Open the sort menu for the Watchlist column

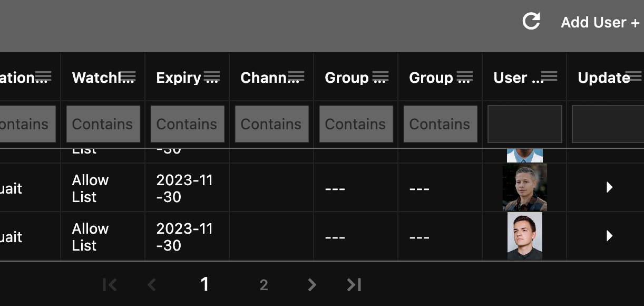(130, 76)
